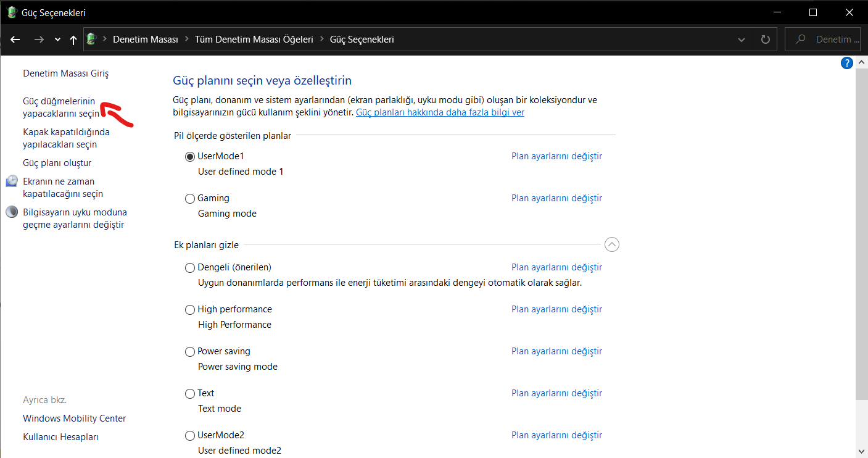The width and height of the screenshot is (868, 458).
Task: Open the blue Help question mark icon
Action: pyautogui.click(x=847, y=63)
